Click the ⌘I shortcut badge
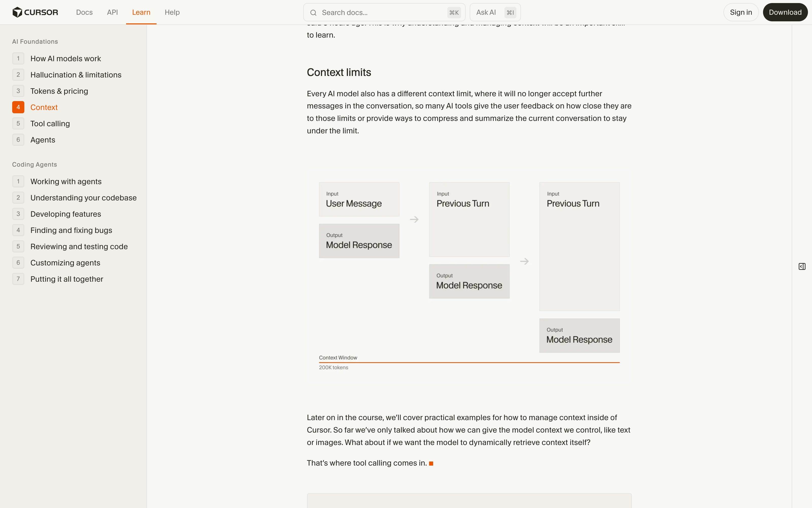The image size is (812, 508). click(510, 13)
